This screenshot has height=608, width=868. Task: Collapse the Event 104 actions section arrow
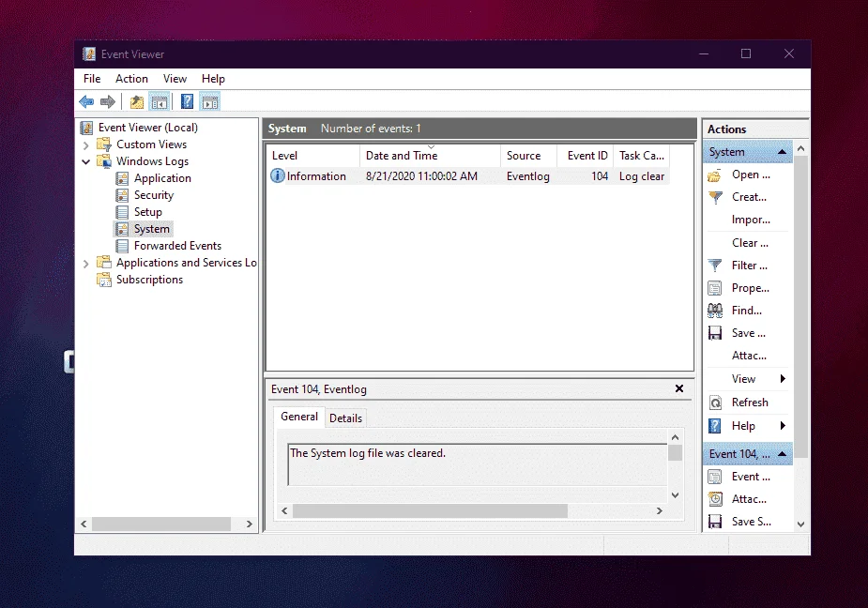pos(783,454)
